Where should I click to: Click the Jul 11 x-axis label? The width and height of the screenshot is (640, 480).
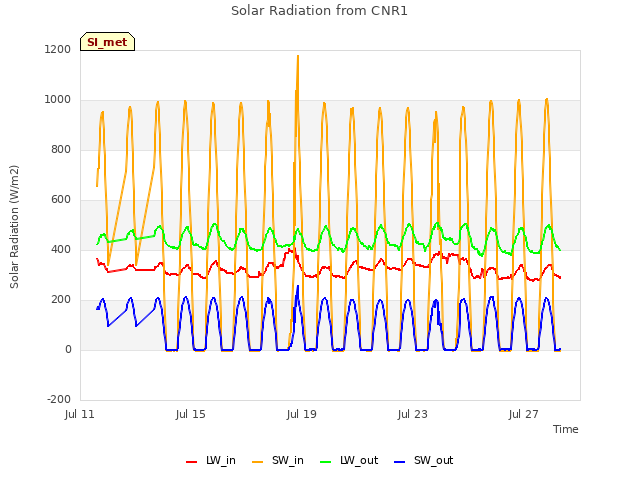tap(80, 414)
